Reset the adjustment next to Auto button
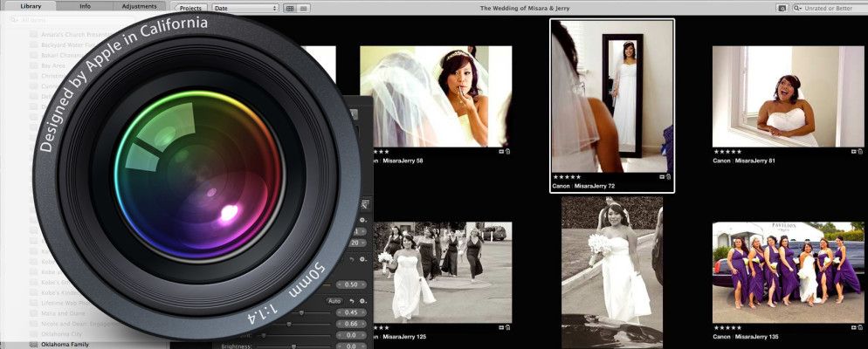This screenshot has width=868, height=349. point(351,301)
